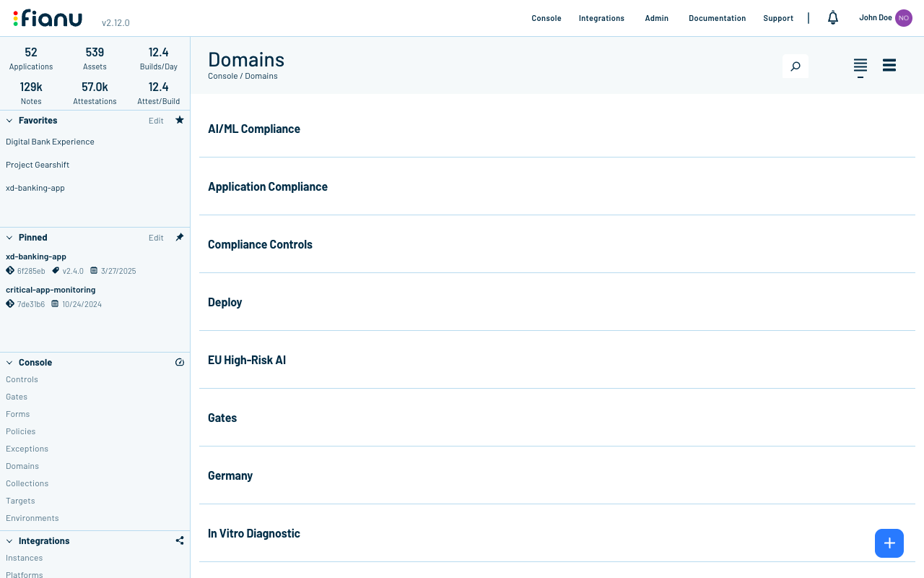Click the Console breadcrumb link
Screen dimensions: 924x578
222,76
